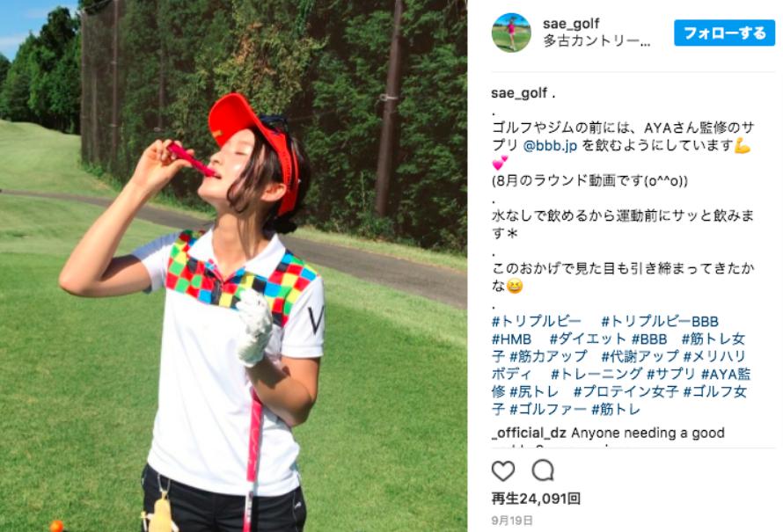Viewport: 783px width, 532px height.
Task: Open the _official_dz commenter profile
Action: tap(529, 433)
